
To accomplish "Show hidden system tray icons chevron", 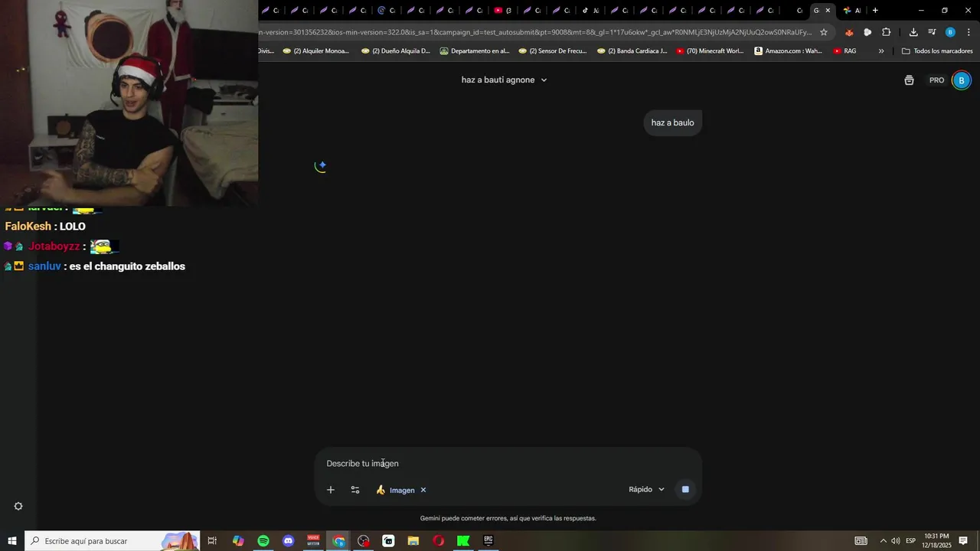I will (883, 541).
